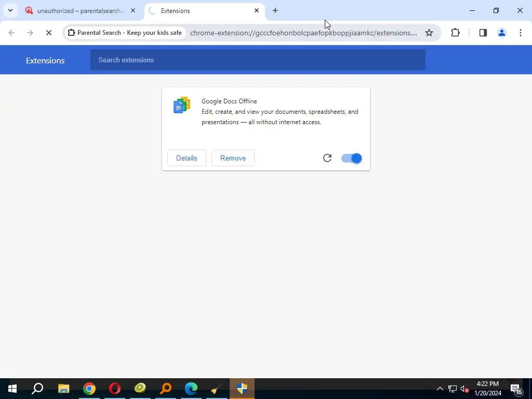Viewport: 532px width, 399px height.
Task: Open the side panel
Action: pos(483,33)
